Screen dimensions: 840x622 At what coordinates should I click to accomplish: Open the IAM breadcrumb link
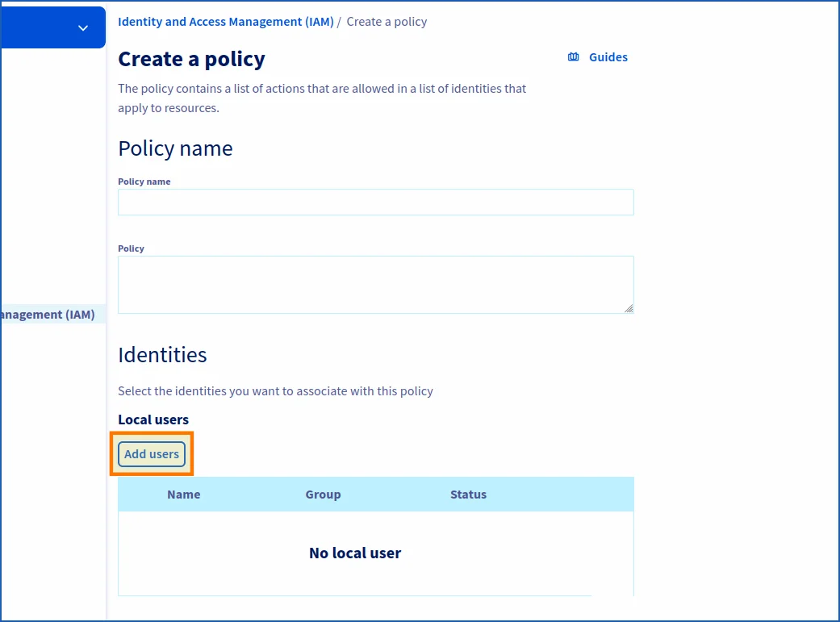click(x=225, y=21)
